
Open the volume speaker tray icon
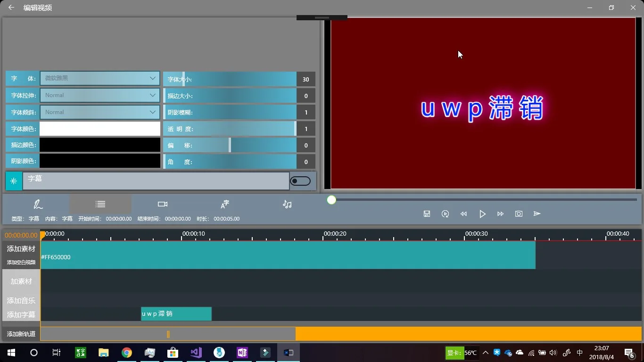[553, 353]
